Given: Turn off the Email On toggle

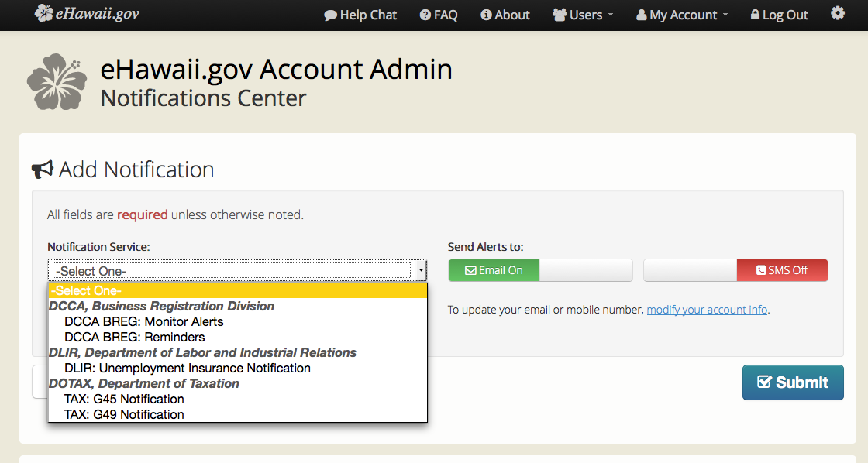Looking at the screenshot, I should point(540,270).
